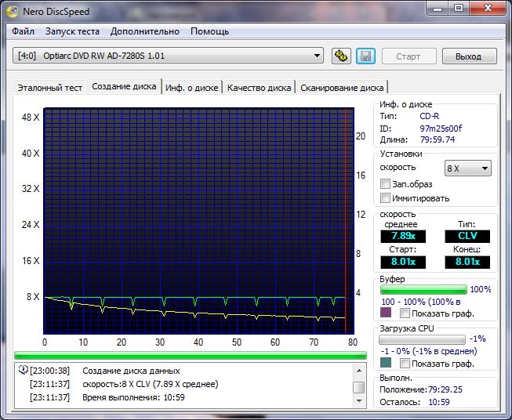The width and height of the screenshot is (512, 420).
Task: Check Показать граф. under Загрузка CPU
Action: [405, 363]
